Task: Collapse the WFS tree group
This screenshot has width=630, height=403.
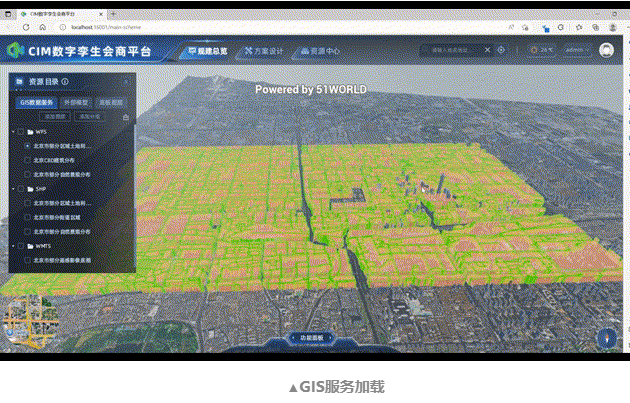Action: tap(12, 131)
